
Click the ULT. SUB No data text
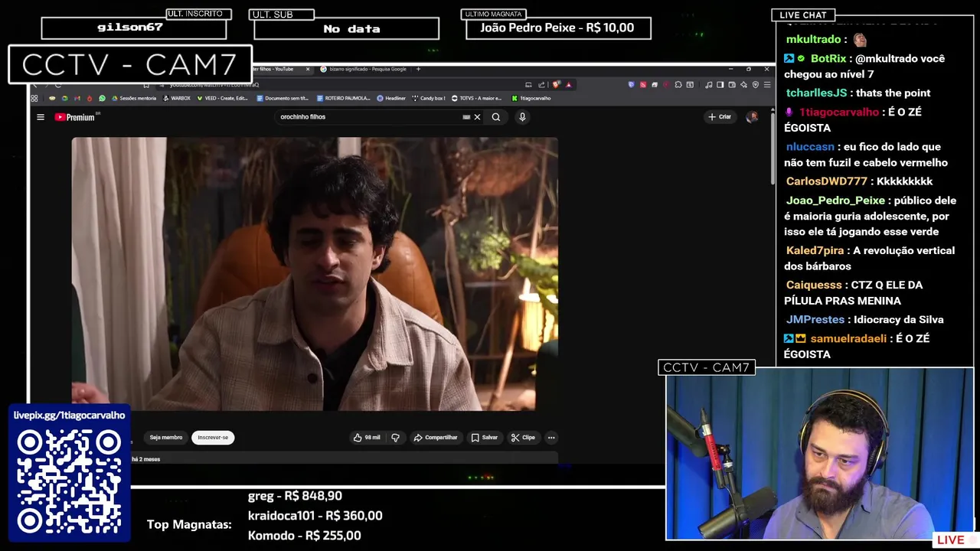351,29
